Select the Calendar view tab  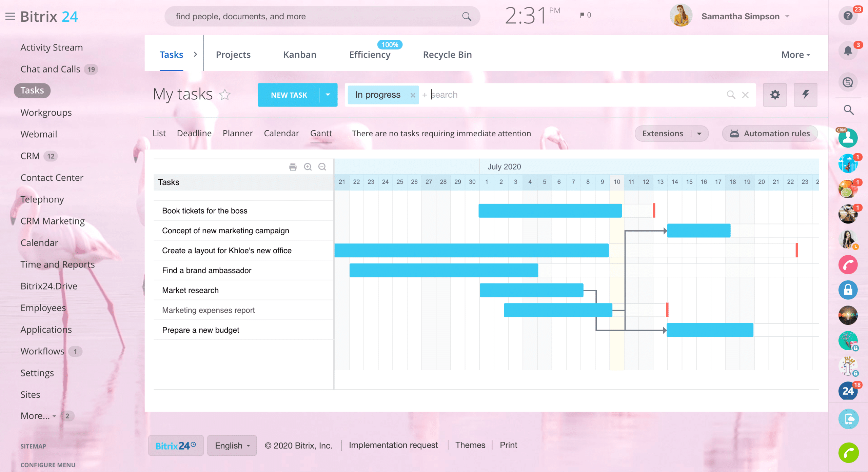click(x=282, y=133)
